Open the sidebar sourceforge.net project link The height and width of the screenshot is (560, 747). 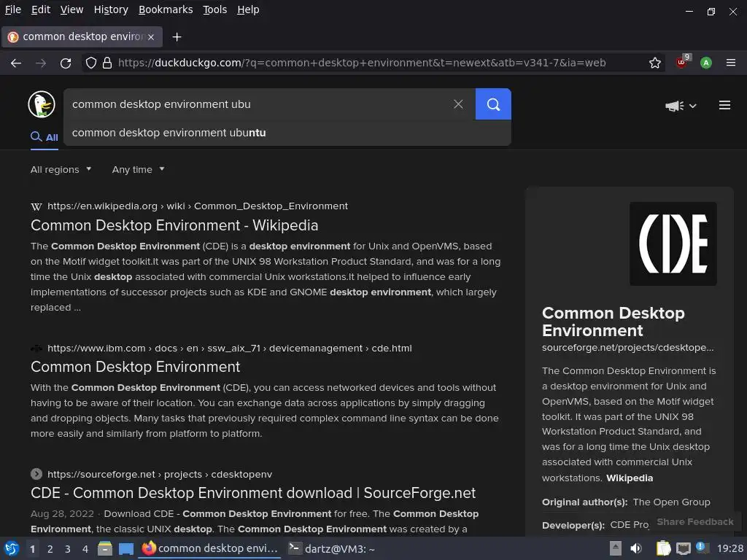[x=627, y=348]
